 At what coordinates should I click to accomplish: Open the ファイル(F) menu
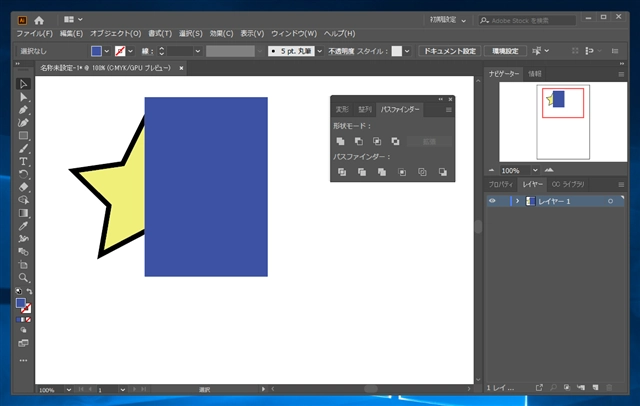[x=35, y=33]
